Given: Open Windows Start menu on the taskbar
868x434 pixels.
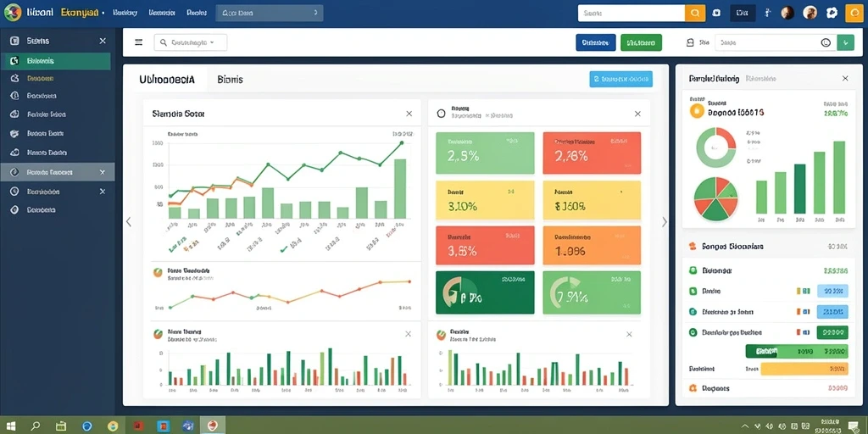Looking at the screenshot, I should pyautogui.click(x=10, y=426).
